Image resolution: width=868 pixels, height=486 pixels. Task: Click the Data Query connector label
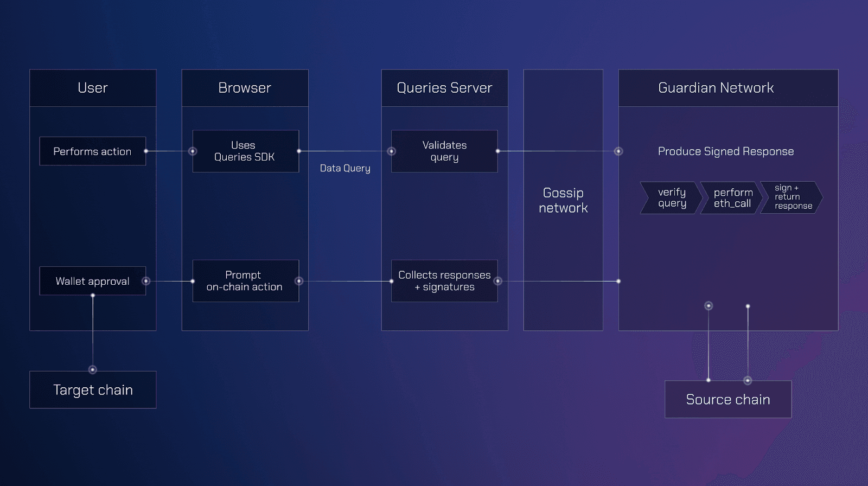tap(345, 169)
